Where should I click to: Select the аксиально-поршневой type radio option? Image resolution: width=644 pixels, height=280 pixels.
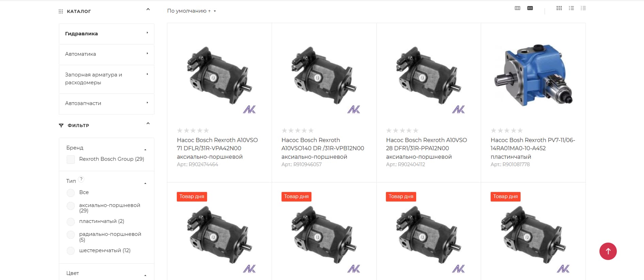point(71,206)
